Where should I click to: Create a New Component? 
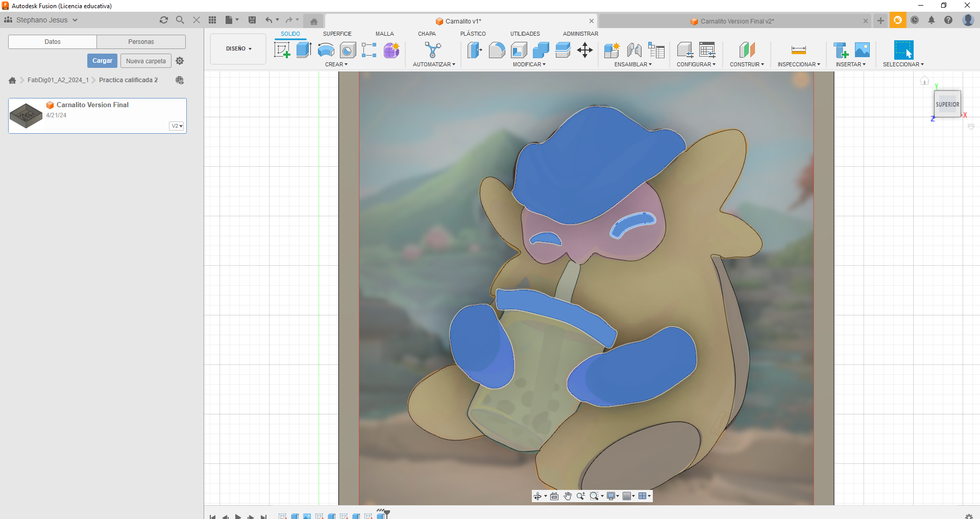pyautogui.click(x=611, y=50)
